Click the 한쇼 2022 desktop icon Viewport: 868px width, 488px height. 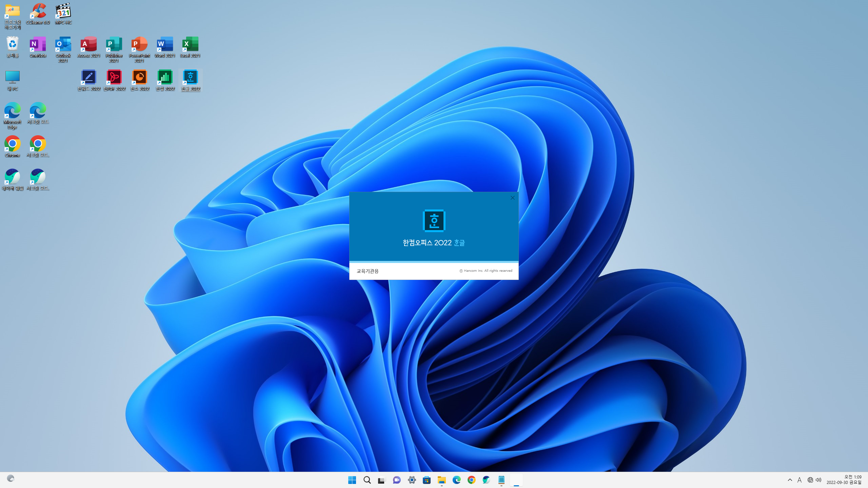(x=139, y=78)
